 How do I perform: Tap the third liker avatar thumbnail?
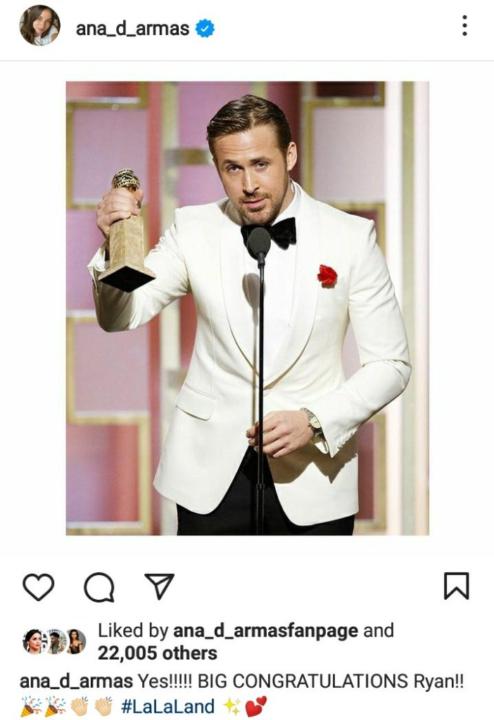75,641
